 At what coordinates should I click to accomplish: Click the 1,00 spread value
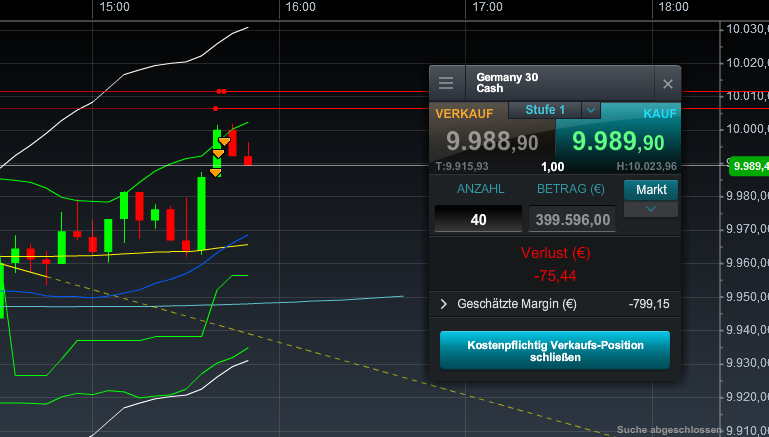[x=553, y=167]
